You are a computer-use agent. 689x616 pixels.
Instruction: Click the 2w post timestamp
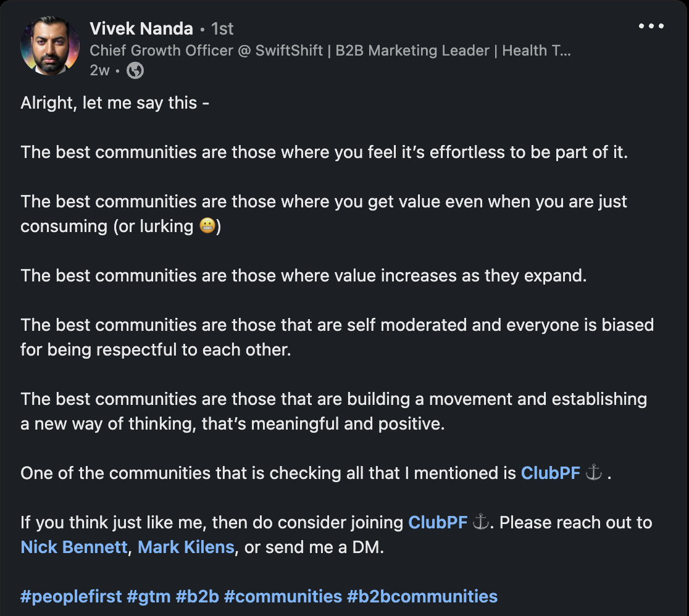pos(99,71)
